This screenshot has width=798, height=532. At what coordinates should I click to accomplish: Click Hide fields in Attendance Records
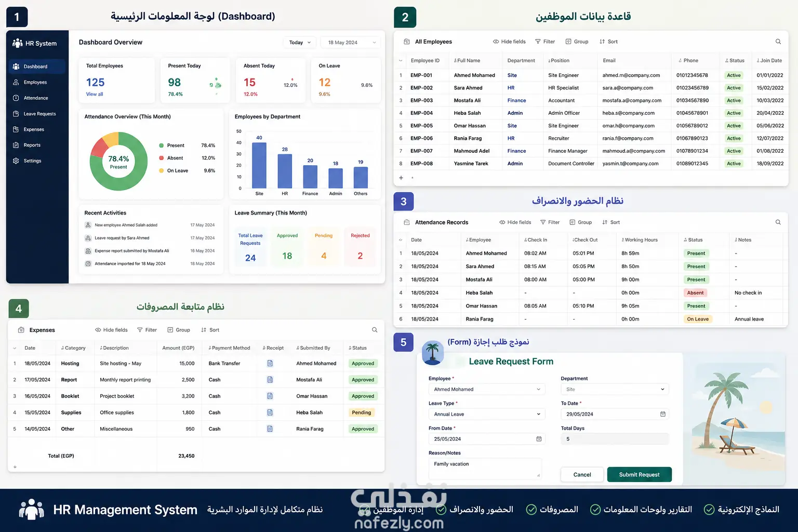click(x=515, y=222)
